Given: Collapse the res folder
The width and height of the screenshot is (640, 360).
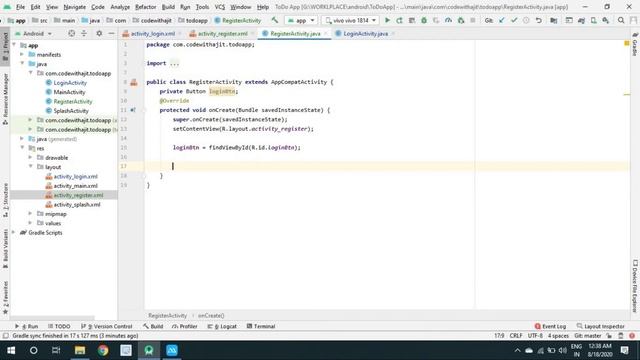Looking at the screenshot, I should click(22, 148).
